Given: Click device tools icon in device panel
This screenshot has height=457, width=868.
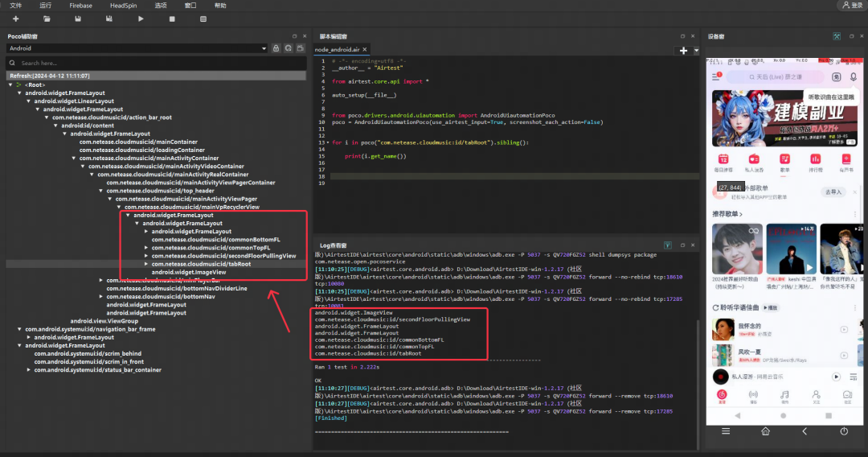Looking at the screenshot, I should (837, 36).
